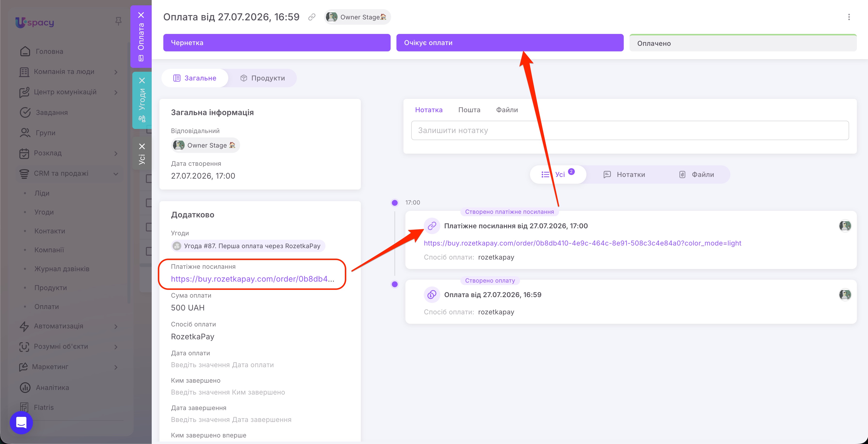
Task: Click the Залишити нотатку input field
Action: (630, 130)
